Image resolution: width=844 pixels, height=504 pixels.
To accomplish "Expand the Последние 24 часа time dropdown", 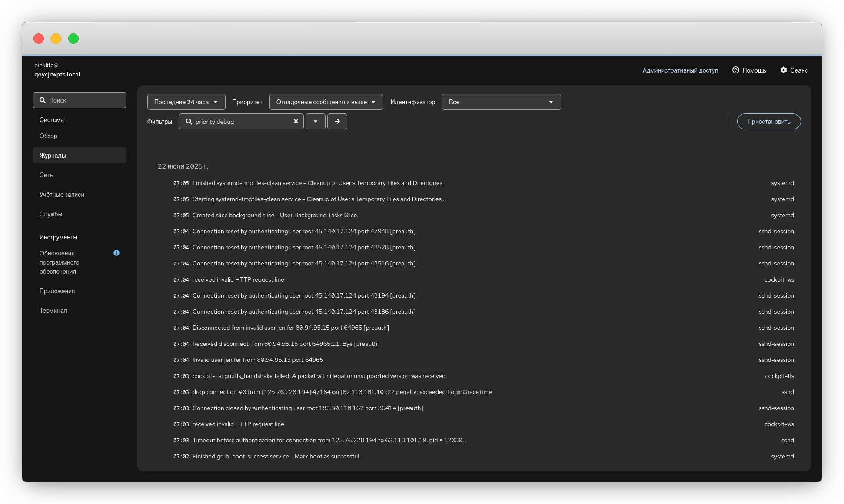I will (x=186, y=102).
